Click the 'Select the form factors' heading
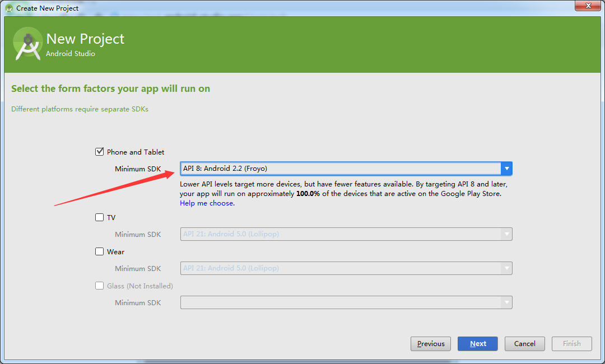This screenshot has height=364, width=605. coord(111,88)
